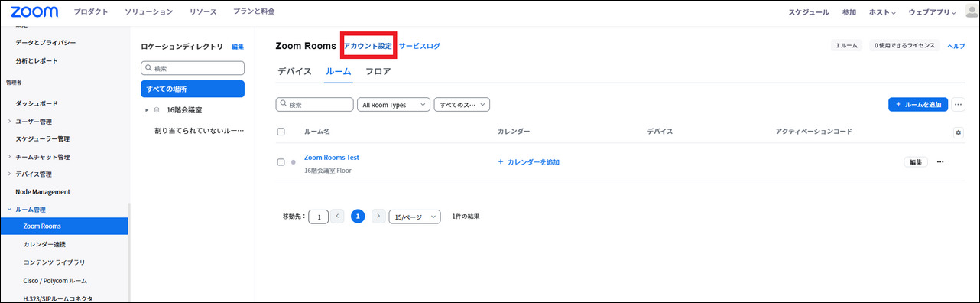
Task: Click the 16階会議室 location icon
Action: [x=157, y=110]
